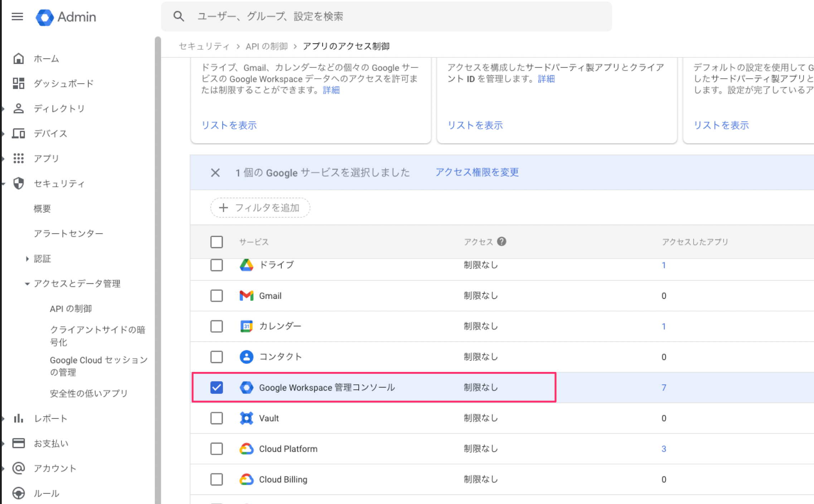This screenshot has width=814, height=504.
Task: Click the Gmail service icon
Action: (x=246, y=296)
